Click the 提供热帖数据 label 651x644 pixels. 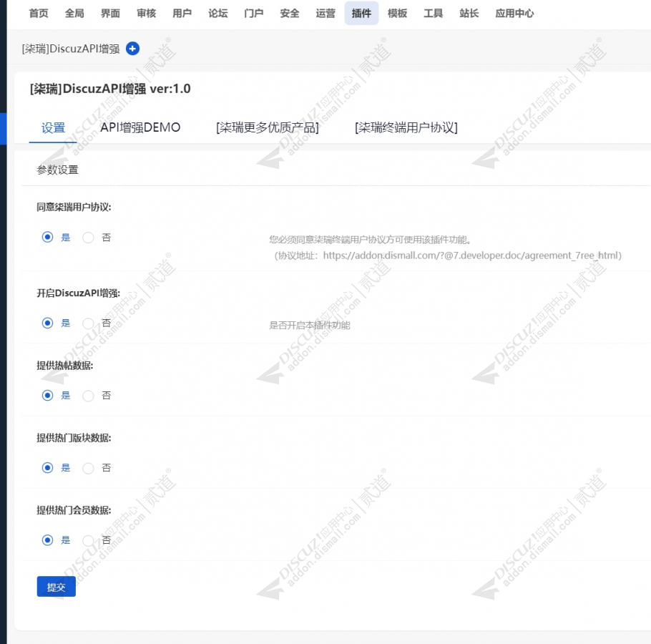coord(65,366)
